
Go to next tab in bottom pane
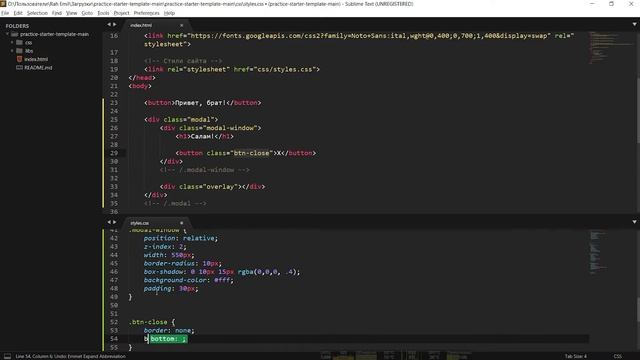tap(114, 222)
